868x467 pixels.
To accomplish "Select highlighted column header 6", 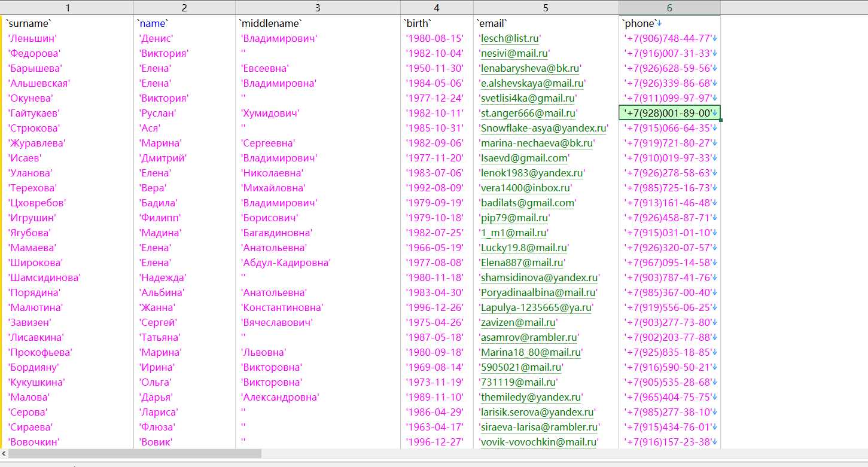I will click(669, 8).
